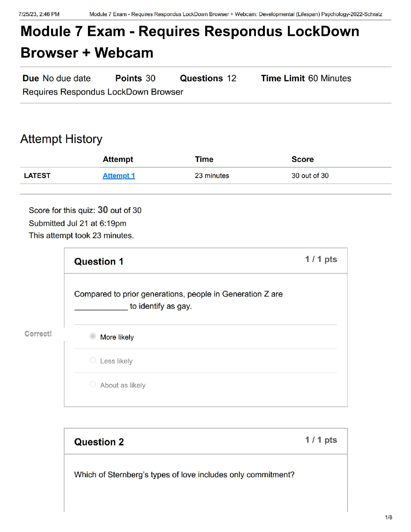This screenshot has width=411, height=532.
Task: Click the Module 7 Exam page title
Action: 190,42
